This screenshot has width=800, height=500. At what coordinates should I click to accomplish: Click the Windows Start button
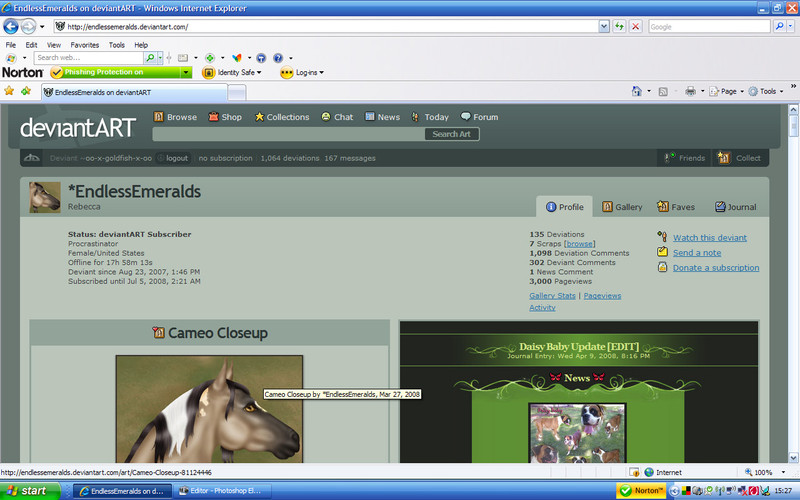click(x=30, y=491)
